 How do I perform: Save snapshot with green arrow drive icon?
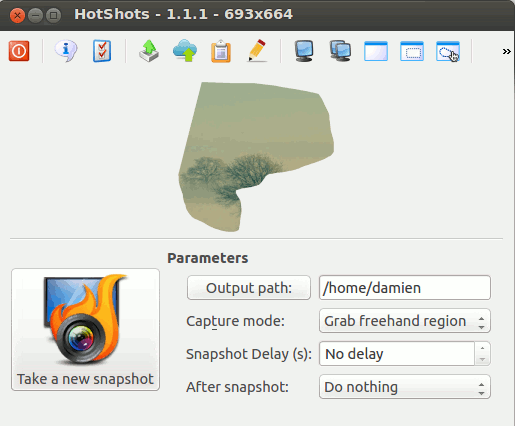click(149, 51)
